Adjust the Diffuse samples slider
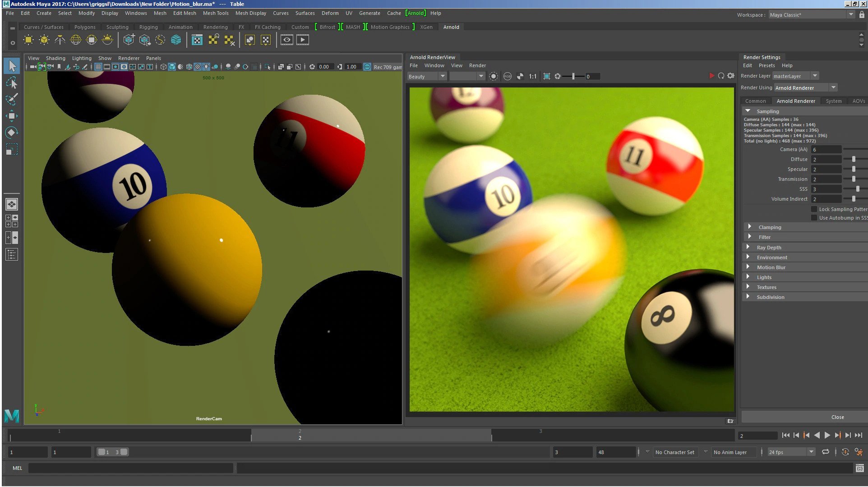Image resolution: width=868 pixels, height=487 pixels. (x=854, y=159)
